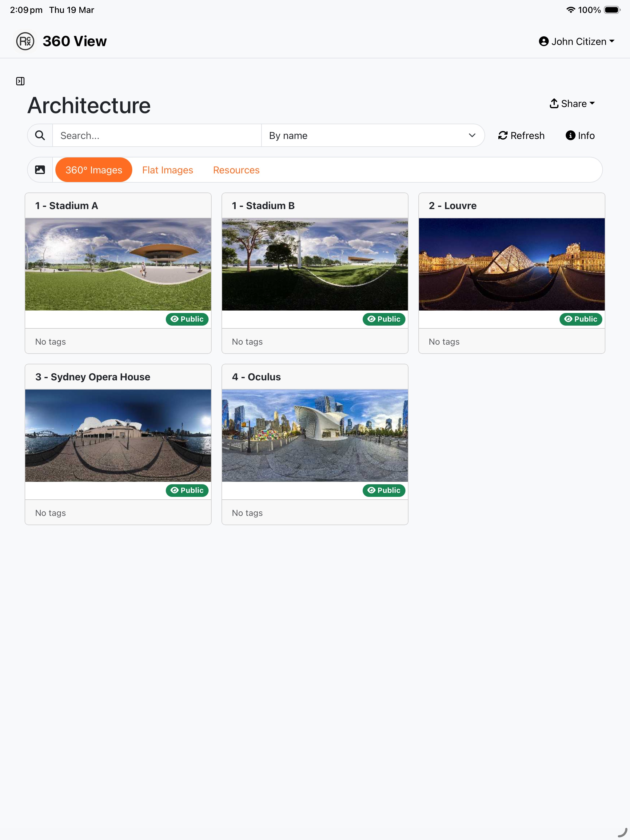Screen dimensions: 630x840
Task: Toggle Public badge on Stadium B
Action: (384, 319)
